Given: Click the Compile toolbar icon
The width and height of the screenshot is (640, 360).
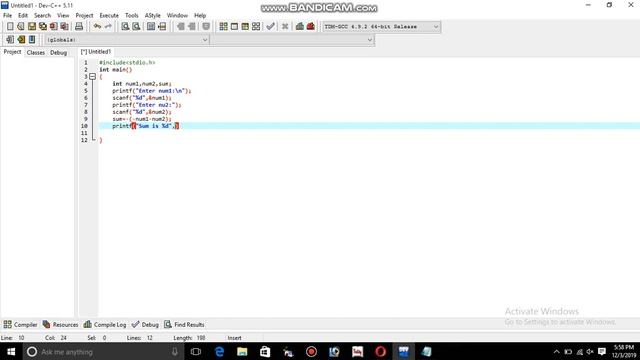Looking at the screenshot, I should [x=223, y=27].
